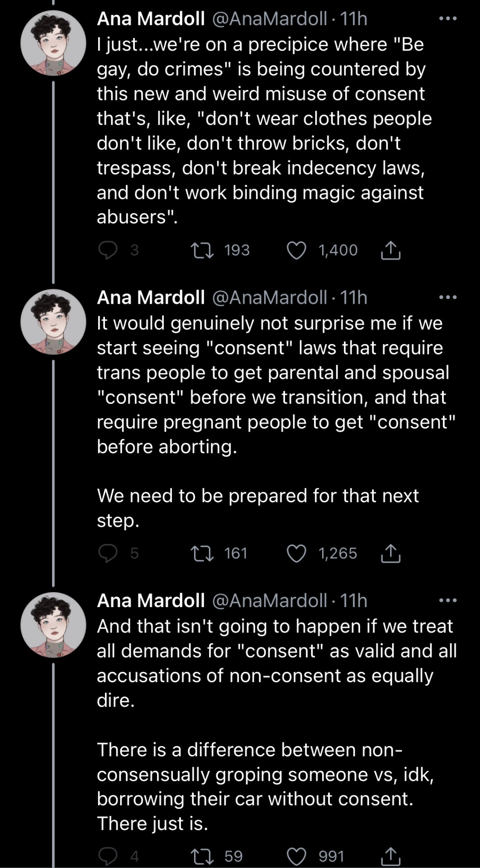The image size is (480, 868).
Task: Like the tweet with 1,265 likes
Action: tap(297, 553)
